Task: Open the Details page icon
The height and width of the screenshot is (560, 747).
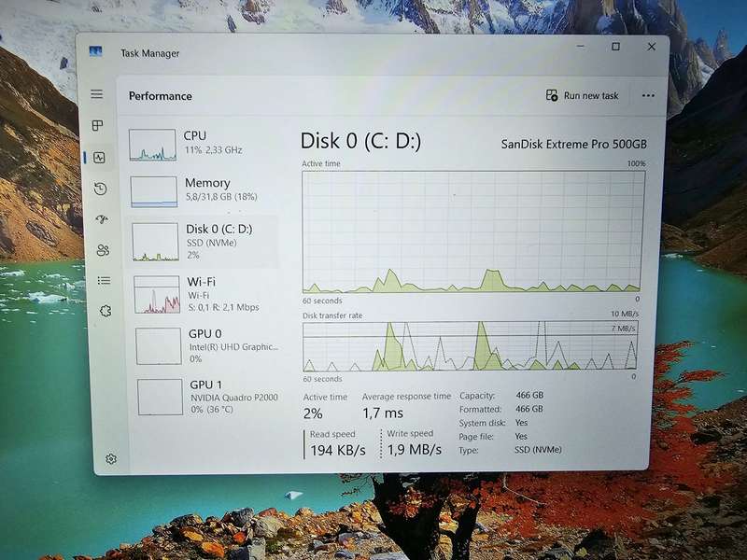Action: (104, 281)
